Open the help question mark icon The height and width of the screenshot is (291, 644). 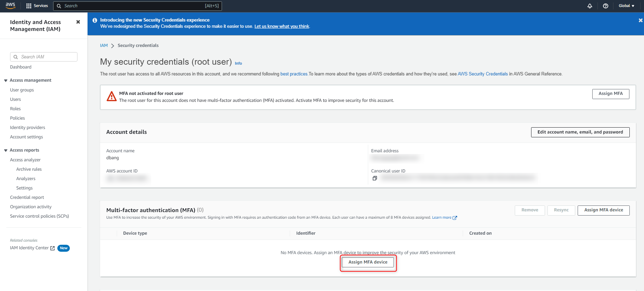click(605, 6)
